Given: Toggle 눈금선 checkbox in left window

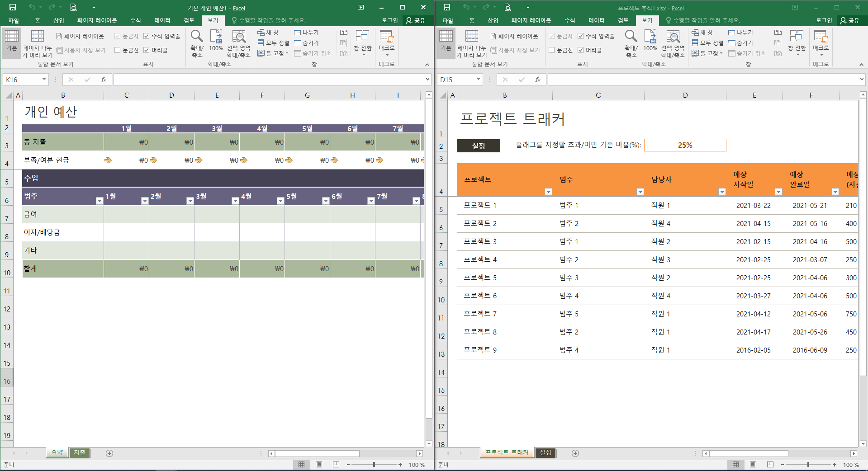Looking at the screenshot, I should [x=118, y=50].
